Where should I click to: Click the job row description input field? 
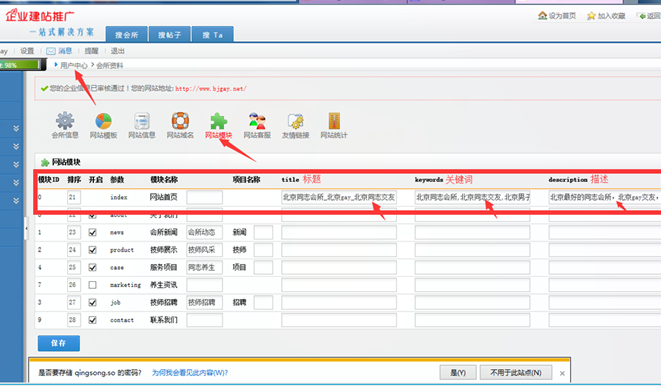coord(605,303)
